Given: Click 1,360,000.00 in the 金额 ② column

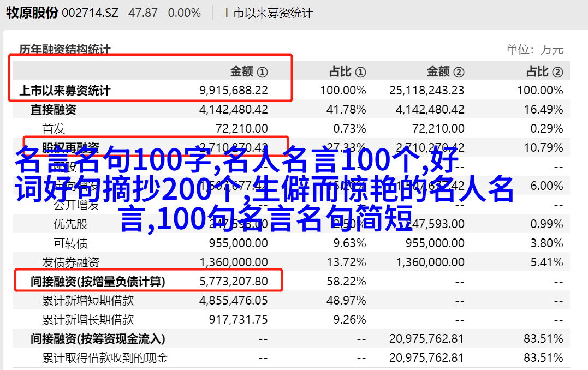Looking at the screenshot, I should 430,262.
